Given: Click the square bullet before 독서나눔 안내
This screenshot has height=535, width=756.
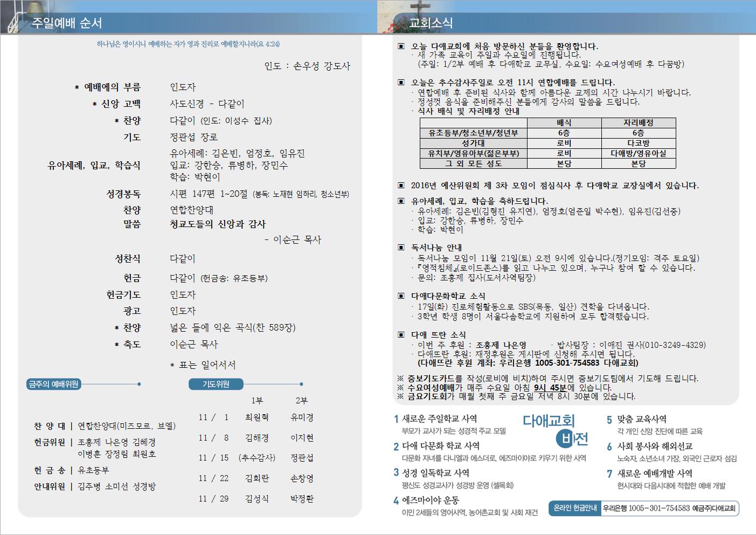Looking at the screenshot, I should tap(400, 248).
